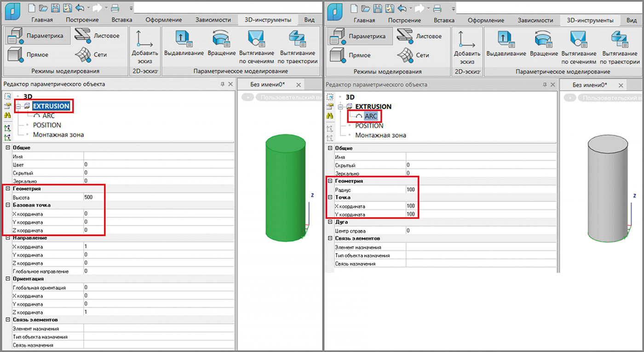The image size is (644, 352).
Task: Click Print icon in right window toolbar
Action: click(437, 8)
